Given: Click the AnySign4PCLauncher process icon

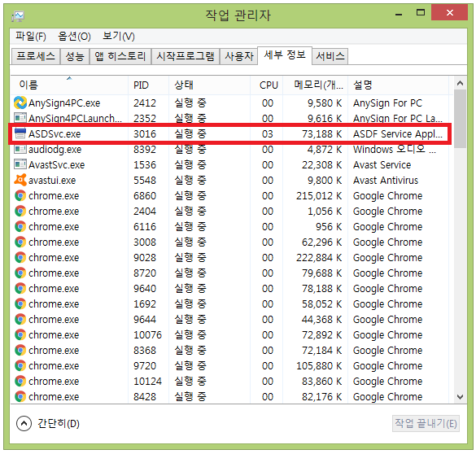Looking at the screenshot, I should coord(20,117).
